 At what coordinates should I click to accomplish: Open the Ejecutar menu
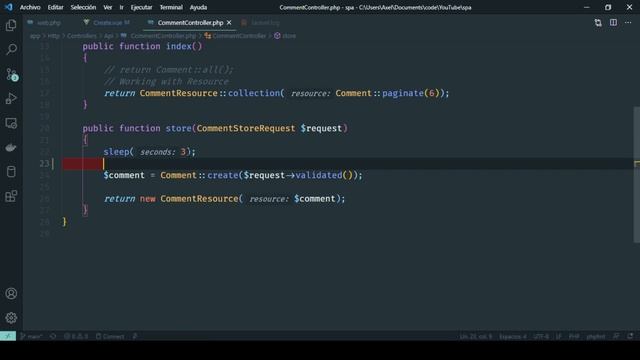141,7
